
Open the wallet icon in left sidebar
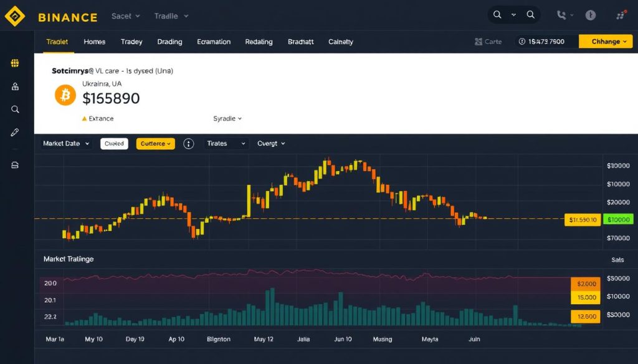click(15, 165)
